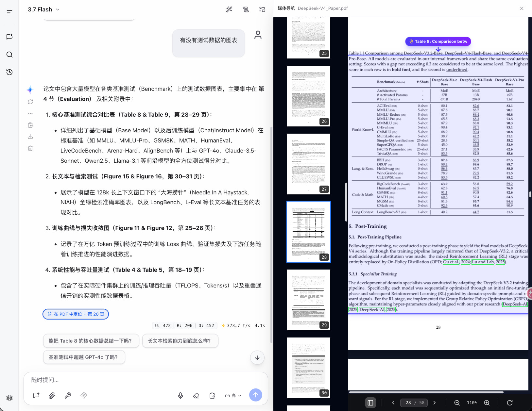Rotate or reload the PDF view
This screenshot has width=532, height=411.
(x=510, y=403)
